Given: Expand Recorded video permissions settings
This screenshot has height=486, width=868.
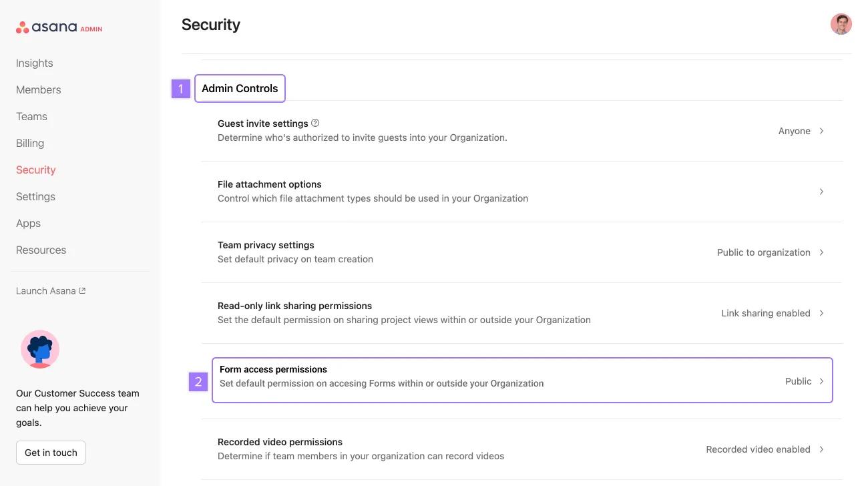Looking at the screenshot, I should (x=821, y=449).
